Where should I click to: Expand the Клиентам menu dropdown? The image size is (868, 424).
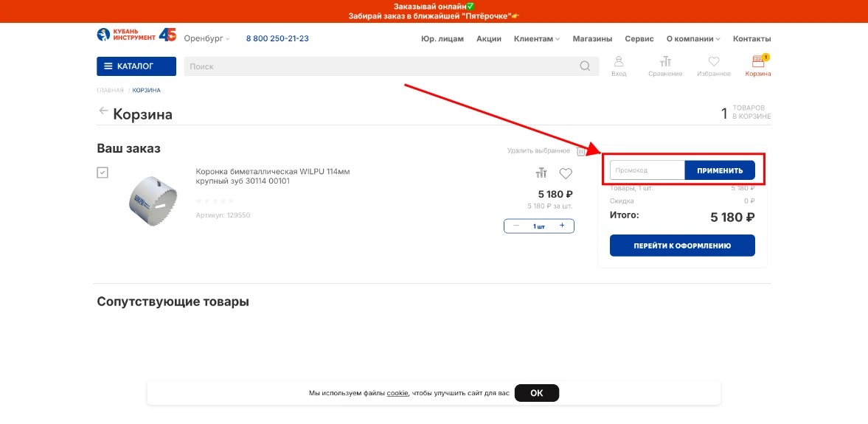pyautogui.click(x=536, y=39)
